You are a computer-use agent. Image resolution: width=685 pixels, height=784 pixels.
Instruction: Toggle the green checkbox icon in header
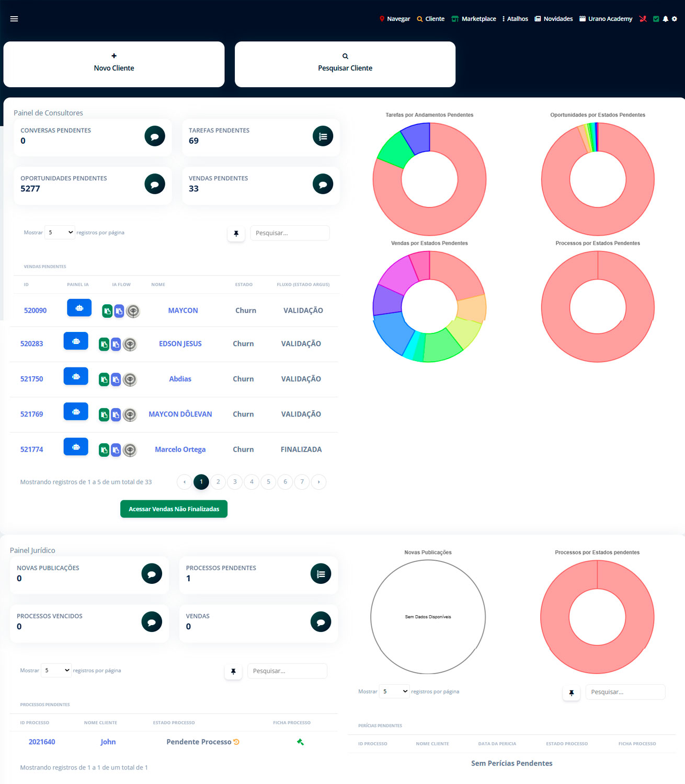[x=656, y=19]
